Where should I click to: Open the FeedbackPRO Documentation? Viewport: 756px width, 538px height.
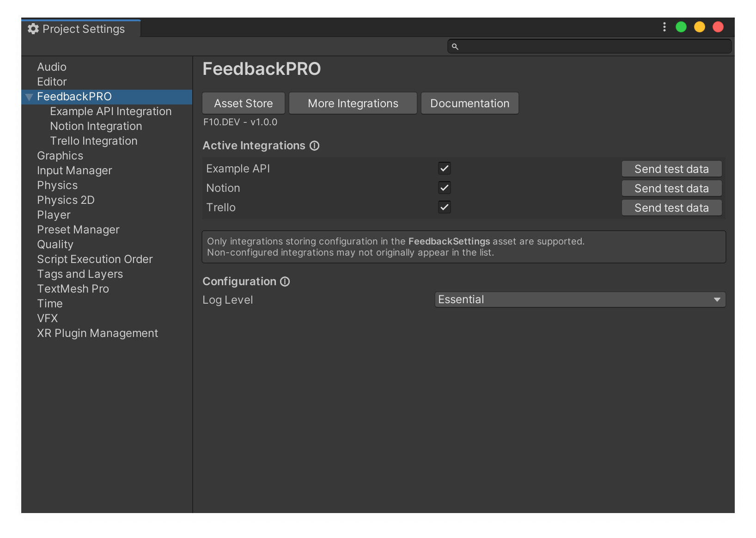coord(469,103)
